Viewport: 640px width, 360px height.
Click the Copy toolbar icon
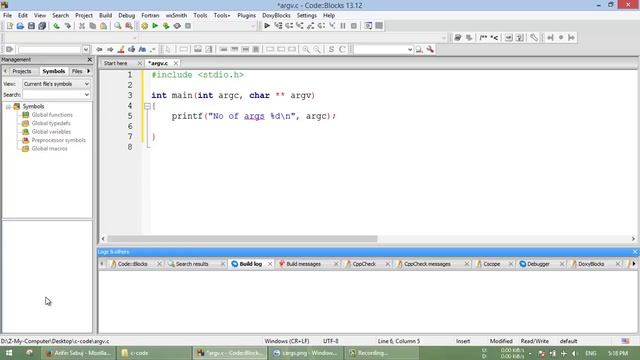pyautogui.click(x=93, y=26)
